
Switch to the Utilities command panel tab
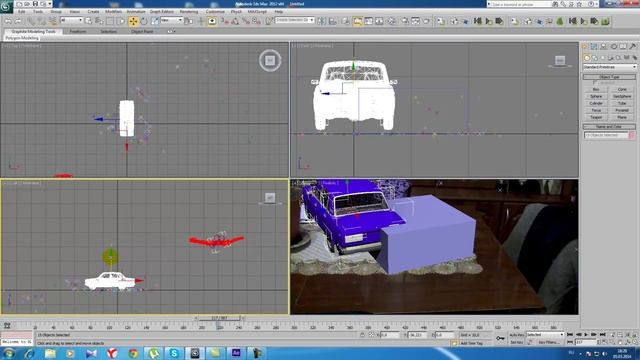tap(633, 47)
